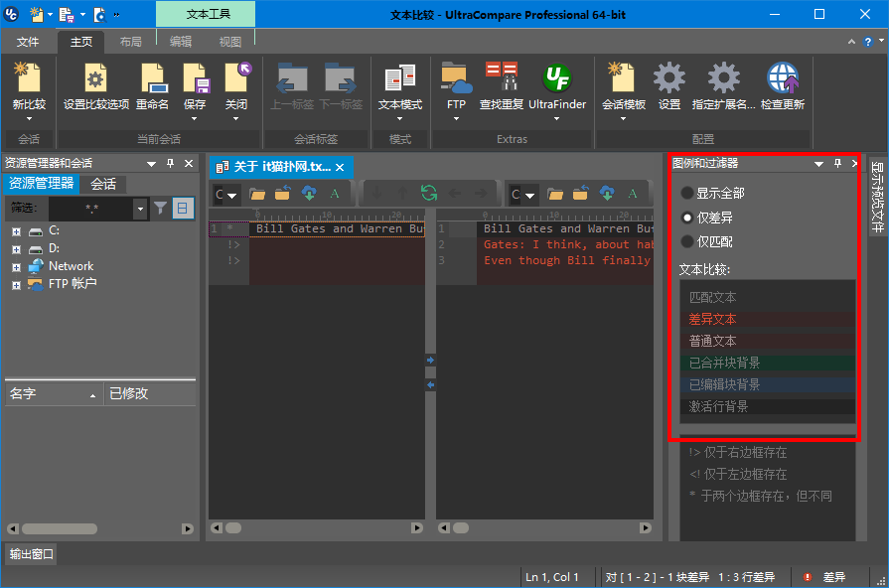The height and width of the screenshot is (588, 889).
Task: Click the 已编辑块背景 blue legend row
Action: point(768,385)
